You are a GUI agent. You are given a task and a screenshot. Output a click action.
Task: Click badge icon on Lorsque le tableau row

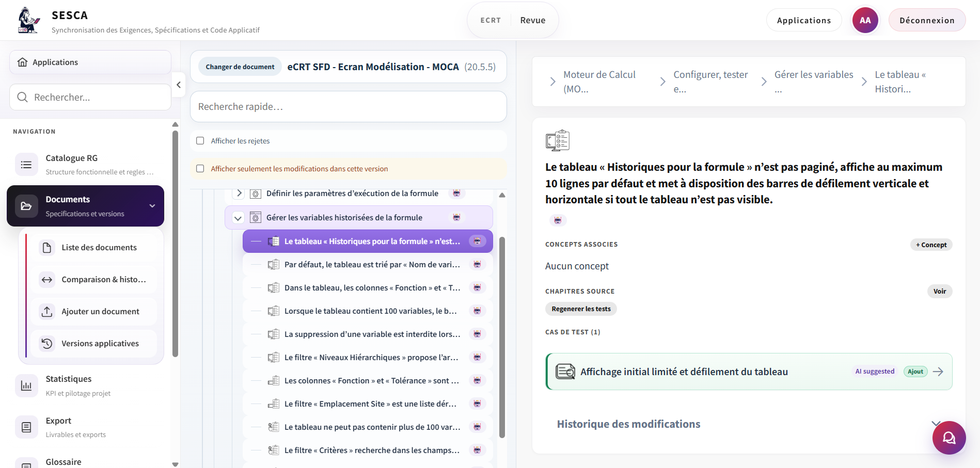pos(477,311)
